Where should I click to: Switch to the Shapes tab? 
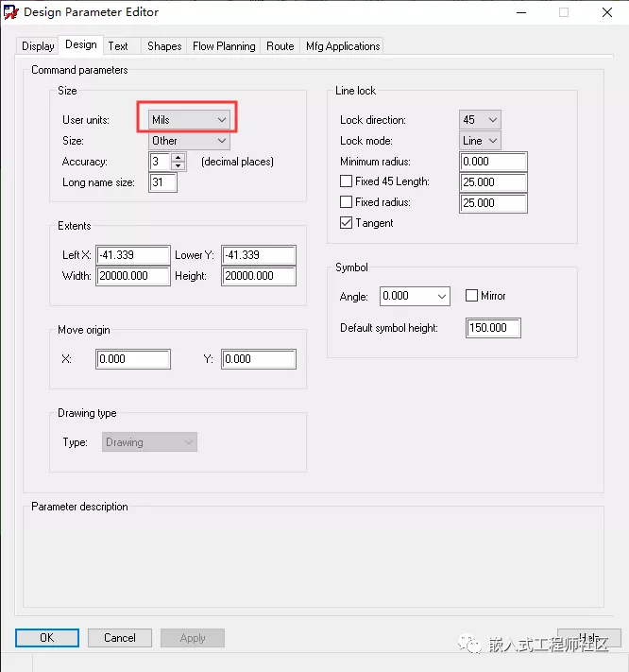tap(164, 46)
